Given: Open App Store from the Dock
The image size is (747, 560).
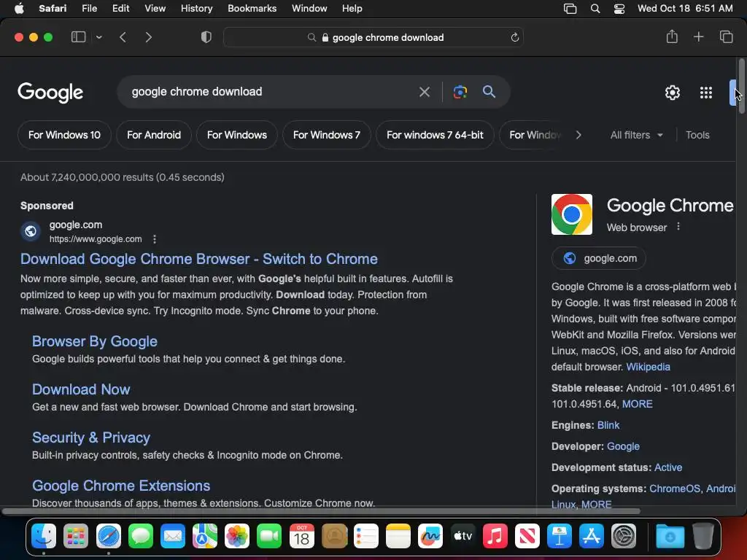Looking at the screenshot, I should click(592, 537).
